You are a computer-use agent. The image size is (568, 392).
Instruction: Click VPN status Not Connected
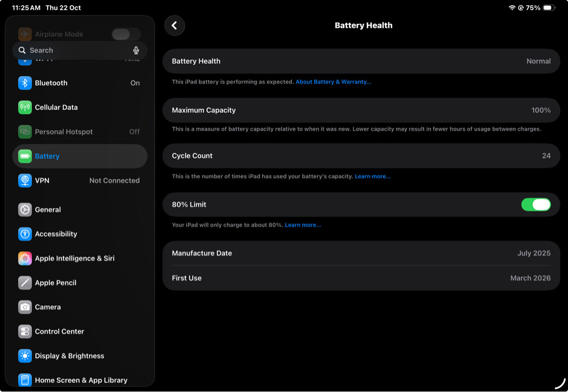point(115,181)
